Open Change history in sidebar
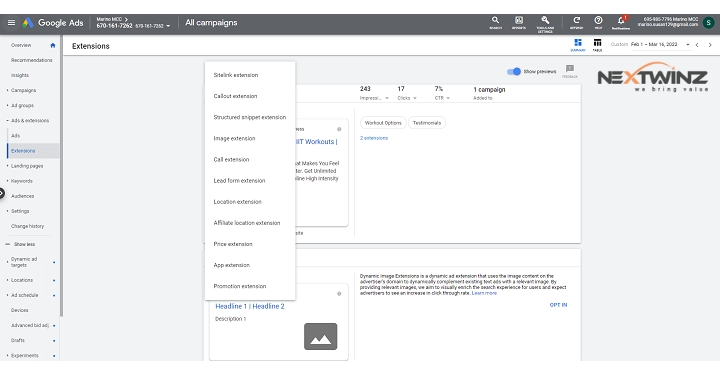The image size is (720, 375). (x=28, y=226)
